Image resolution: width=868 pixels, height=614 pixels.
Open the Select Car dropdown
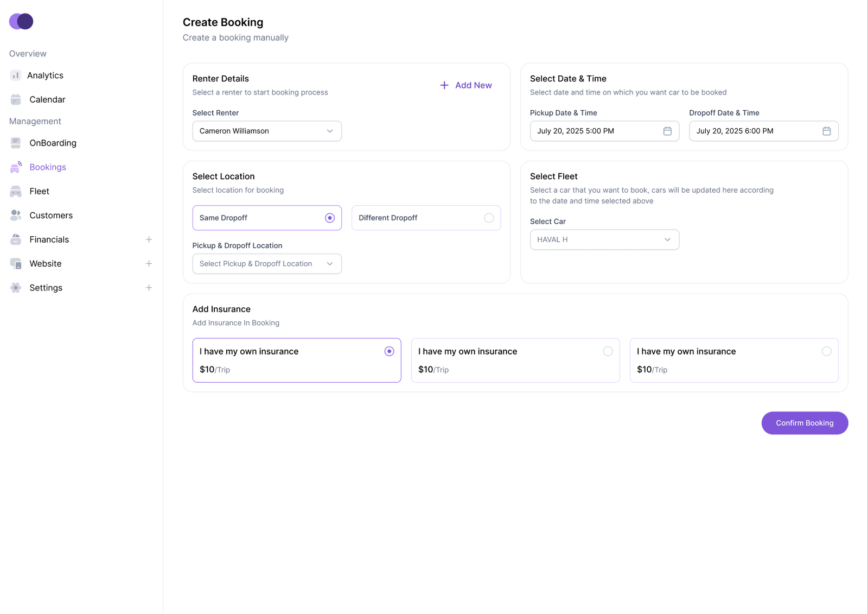click(x=604, y=239)
